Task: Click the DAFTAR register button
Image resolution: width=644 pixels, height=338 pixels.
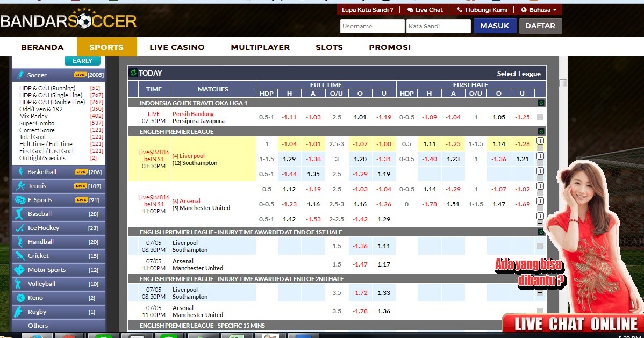Action: (540, 26)
